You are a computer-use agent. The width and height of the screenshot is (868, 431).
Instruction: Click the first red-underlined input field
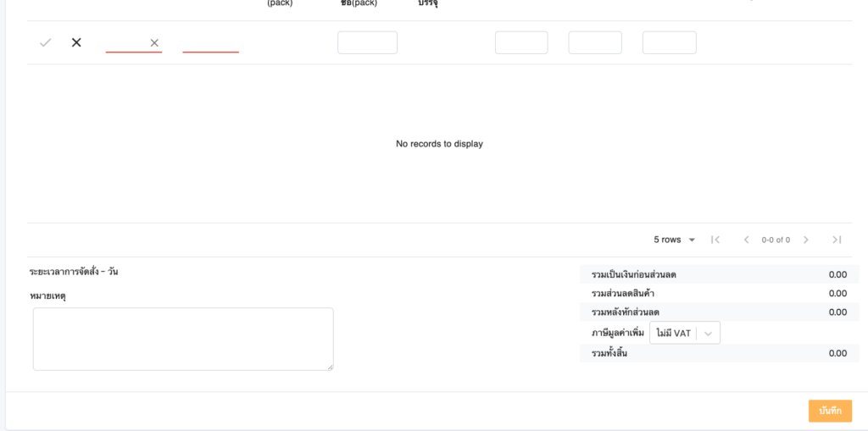click(125, 42)
